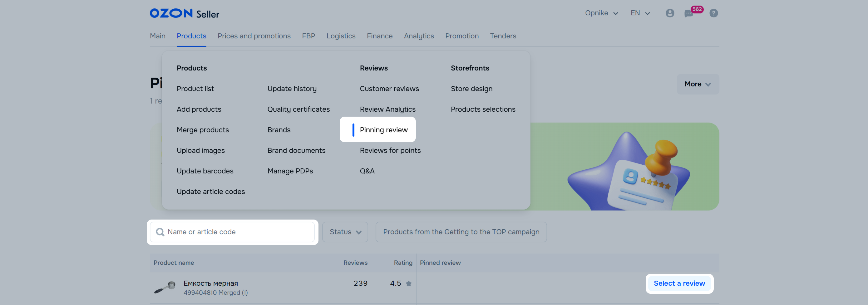The image size is (868, 305).
Task: Click the Name or article code search field
Action: (232, 232)
